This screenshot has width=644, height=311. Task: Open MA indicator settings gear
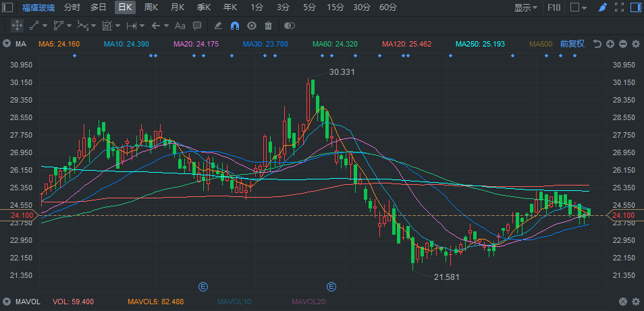[x=636, y=44]
